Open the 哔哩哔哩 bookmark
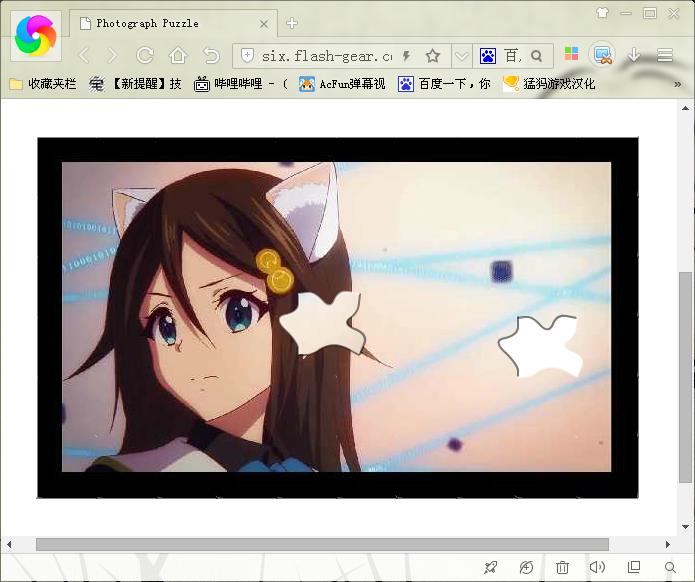The height and width of the screenshot is (582, 695). (238, 84)
